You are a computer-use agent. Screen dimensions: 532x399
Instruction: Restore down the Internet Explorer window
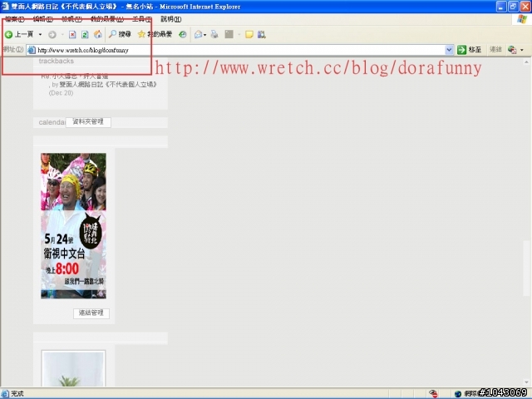pyautogui.click(x=513, y=7)
